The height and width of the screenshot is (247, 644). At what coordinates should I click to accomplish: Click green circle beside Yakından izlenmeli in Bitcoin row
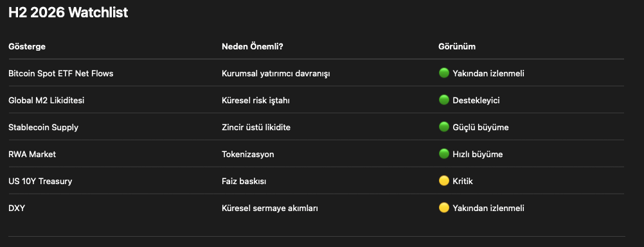pos(443,73)
